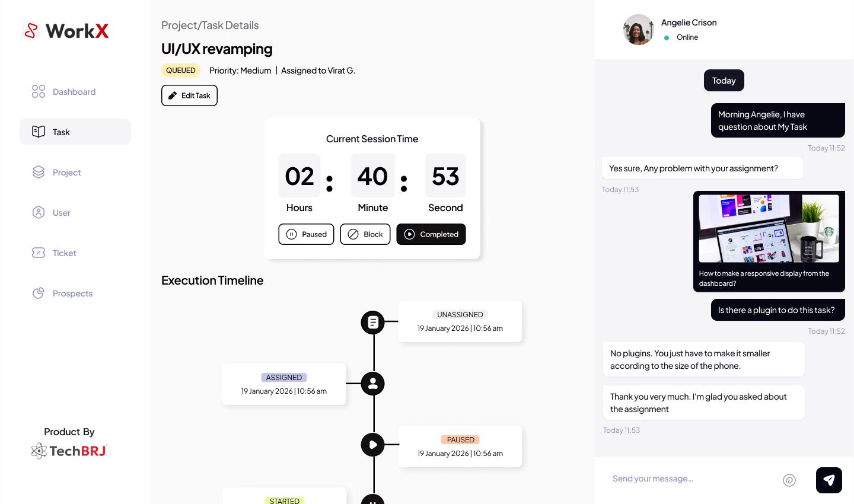
Task: Click the attachment icon in message box
Action: coord(789,480)
